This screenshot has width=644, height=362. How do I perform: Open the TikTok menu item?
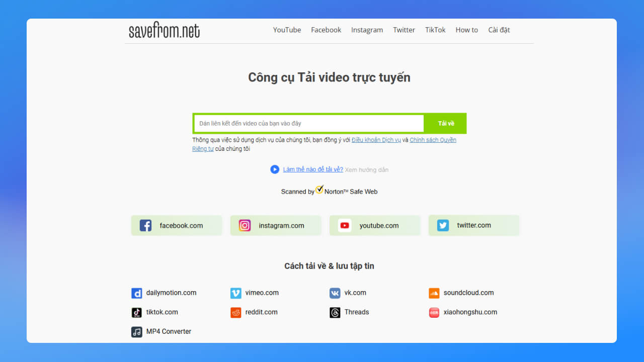(435, 30)
